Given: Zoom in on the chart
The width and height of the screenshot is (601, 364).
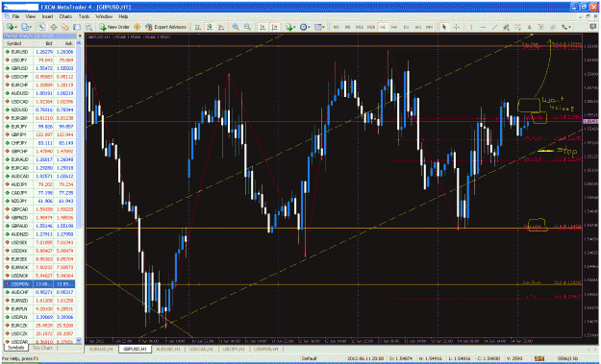Looking at the screenshot, I should click(x=236, y=27).
